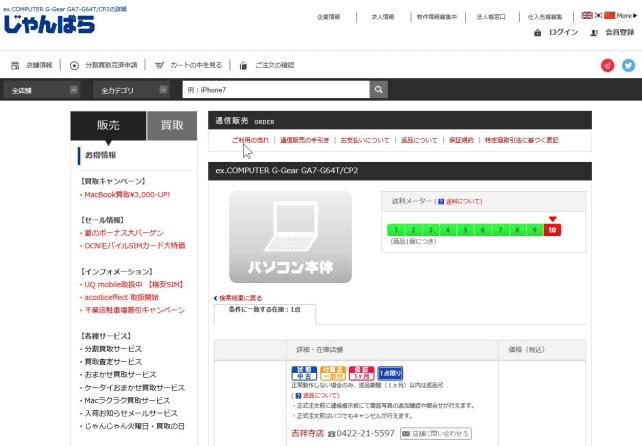Click the UK flag language icon
Image resolution: width=642 pixels, height=446 pixels.
point(587,16)
